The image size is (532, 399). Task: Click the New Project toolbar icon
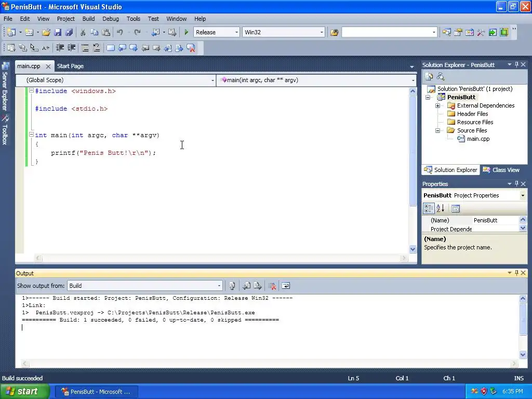click(11, 32)
